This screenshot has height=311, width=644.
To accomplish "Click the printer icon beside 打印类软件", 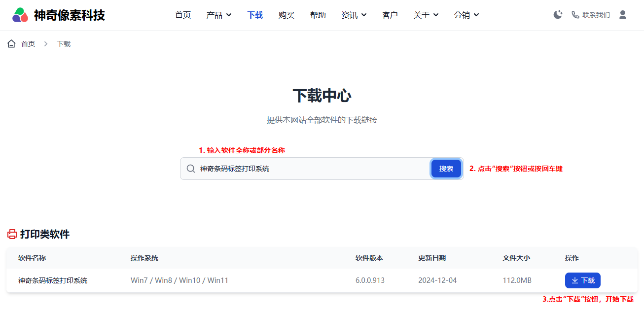I will (x=12, y=234).
